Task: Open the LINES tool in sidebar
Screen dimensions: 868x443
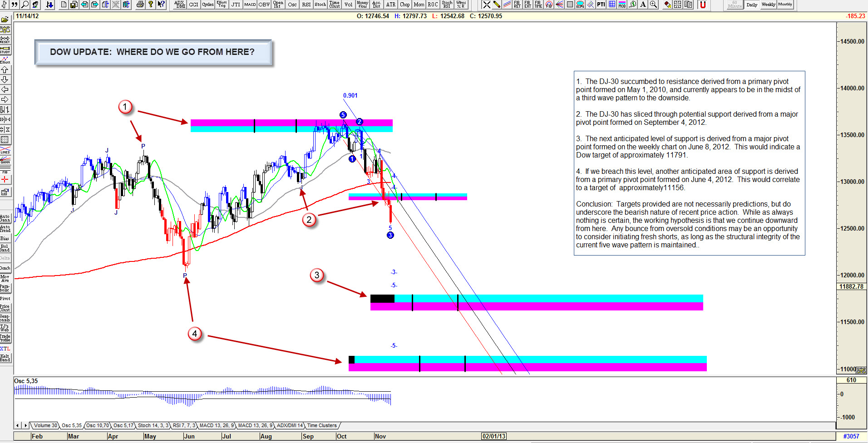Action: click(5, 150)
